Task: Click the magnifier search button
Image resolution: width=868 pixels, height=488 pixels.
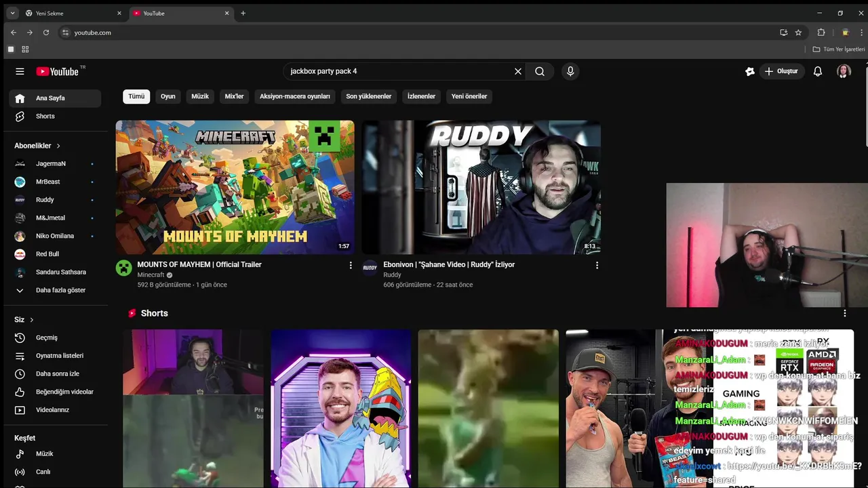Action: tap(540, 71)
